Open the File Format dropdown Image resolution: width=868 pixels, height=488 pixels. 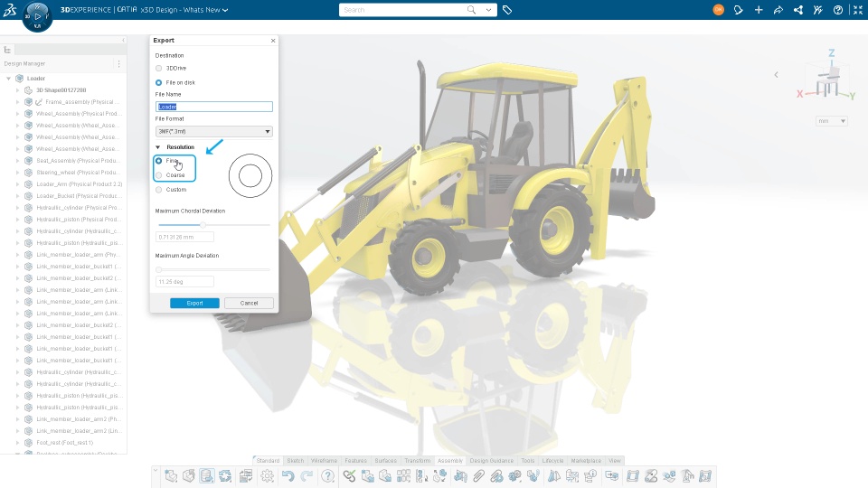coord(213,131)
